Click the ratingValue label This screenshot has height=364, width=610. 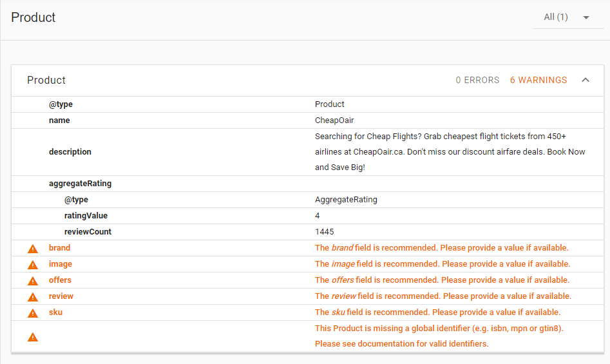(x=86, y=216)
